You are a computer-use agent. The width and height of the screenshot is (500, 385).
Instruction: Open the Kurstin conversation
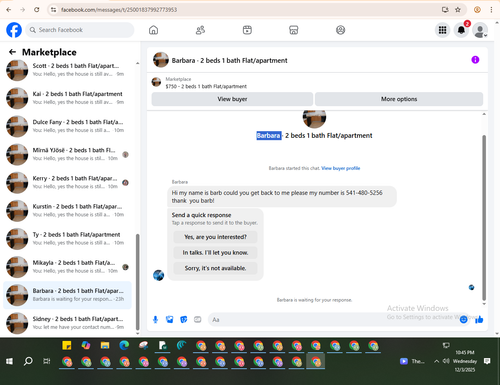67,210
